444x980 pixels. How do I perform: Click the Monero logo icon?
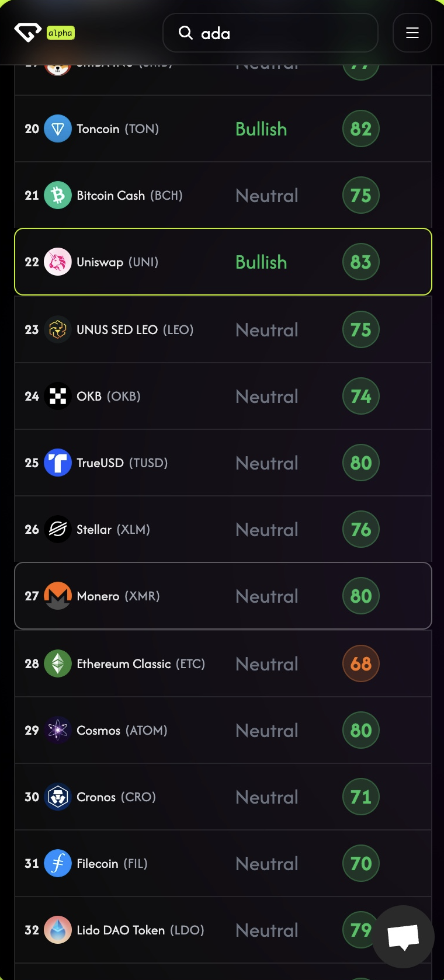(58, 596)
